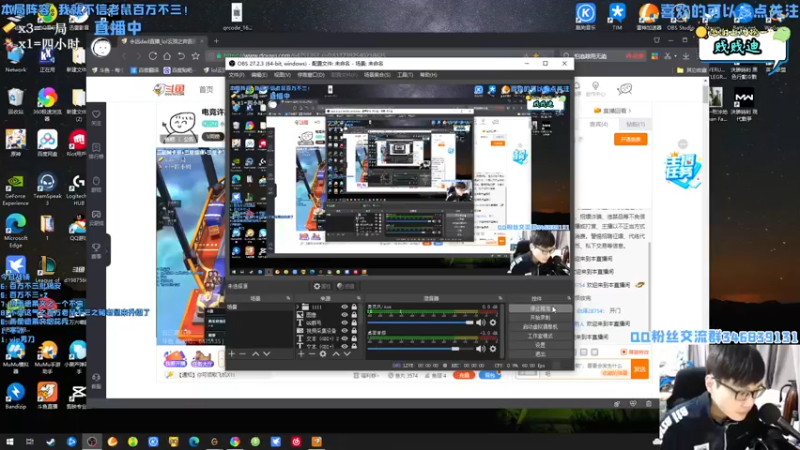Send chat message with 发送 button
This screenshot has width=800, height=450.
click(x=639, y=369)
